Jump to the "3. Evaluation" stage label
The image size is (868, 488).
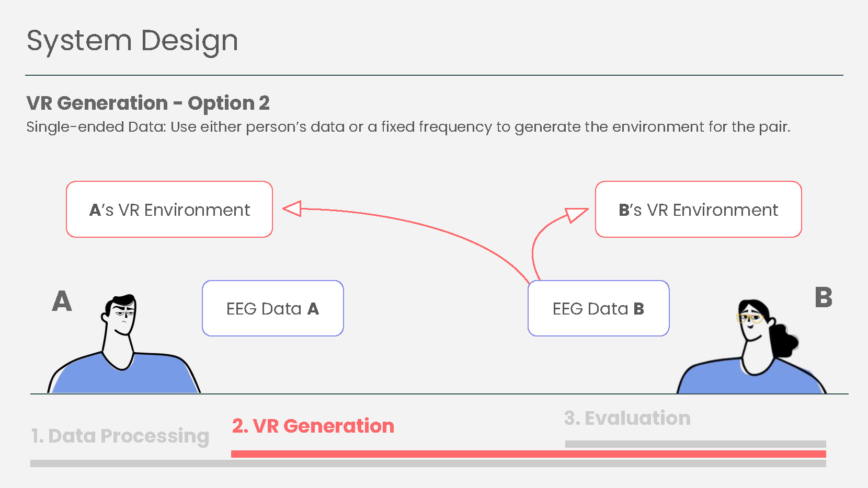click(x=627, y=418)
